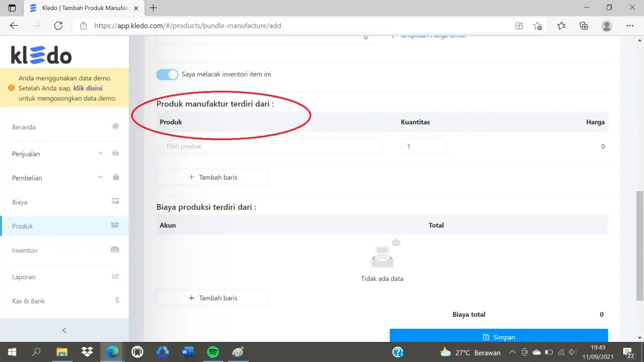Add row under Produk manufaktur section
This screenshot has width=644, height=362.
click(x=213, y=177)
